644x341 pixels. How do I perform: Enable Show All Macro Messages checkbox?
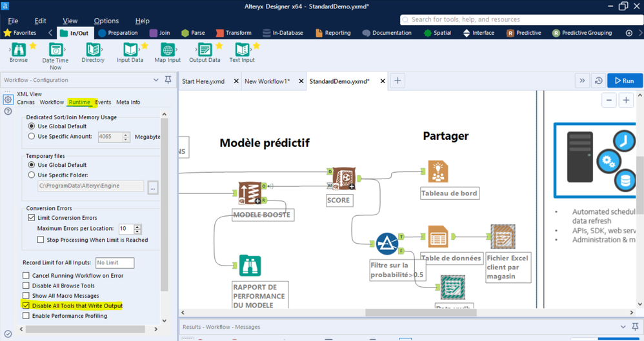pyautogui.click(x=26, y=295)
